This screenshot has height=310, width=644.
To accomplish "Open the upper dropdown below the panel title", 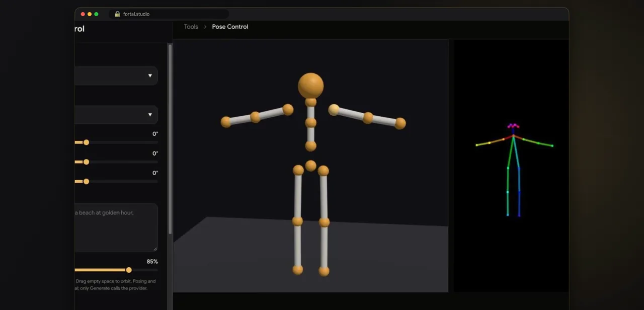I will 116,75.
